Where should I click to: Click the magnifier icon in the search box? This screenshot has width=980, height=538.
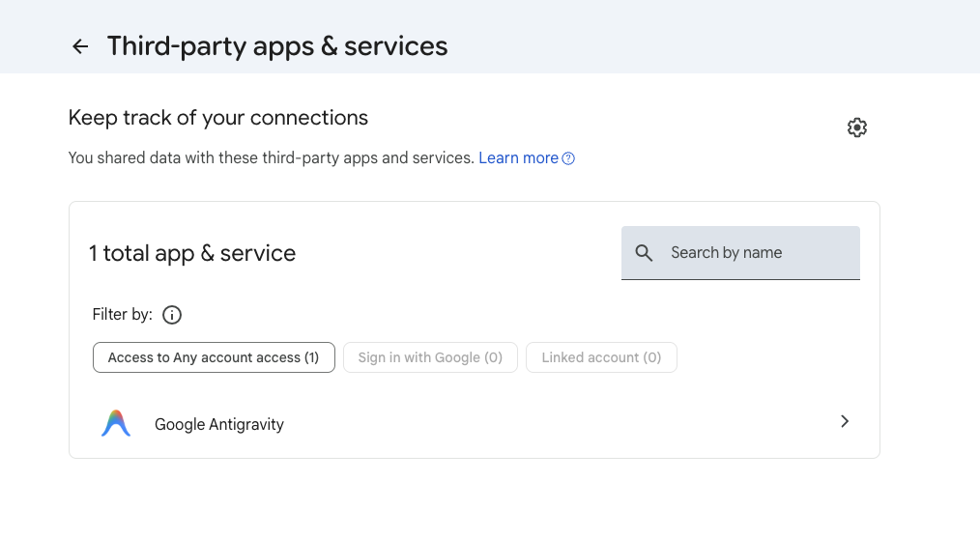pyautogui.click(x=644, y=253)
